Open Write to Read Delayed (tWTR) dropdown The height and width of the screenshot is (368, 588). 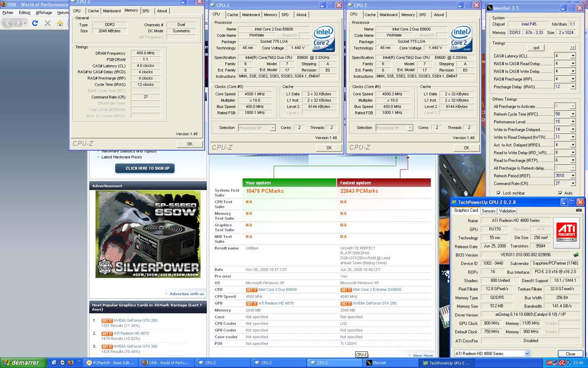(x=572, y=137)
